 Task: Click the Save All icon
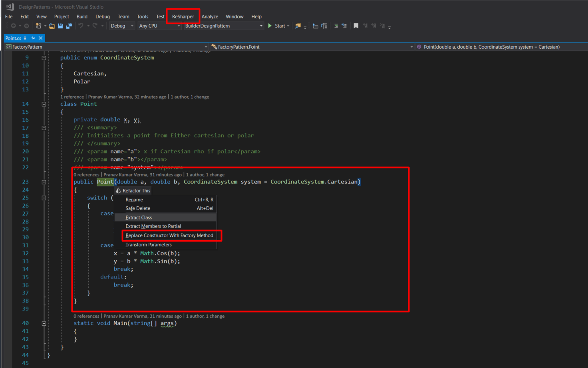(x=69, y=26)
